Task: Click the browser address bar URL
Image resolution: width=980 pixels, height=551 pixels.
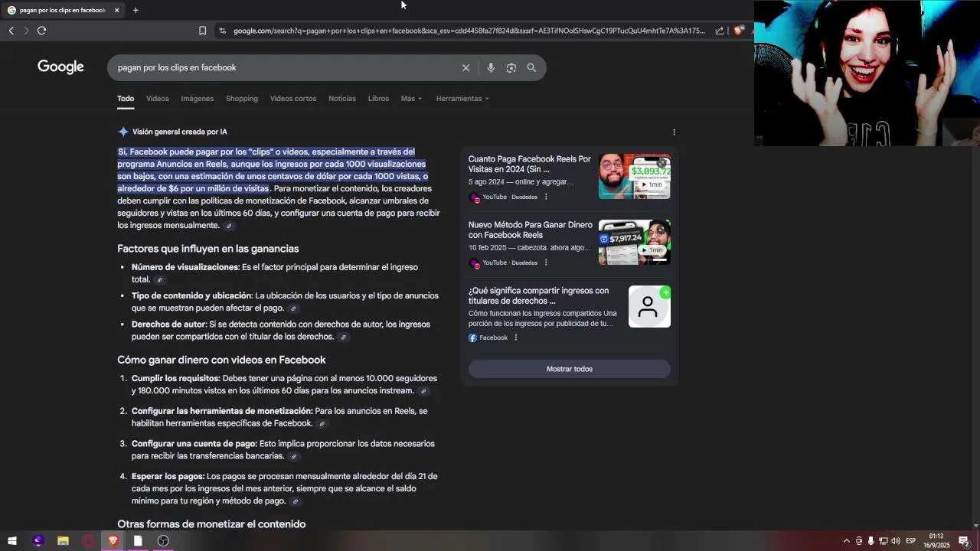Action: pos(469,31)
